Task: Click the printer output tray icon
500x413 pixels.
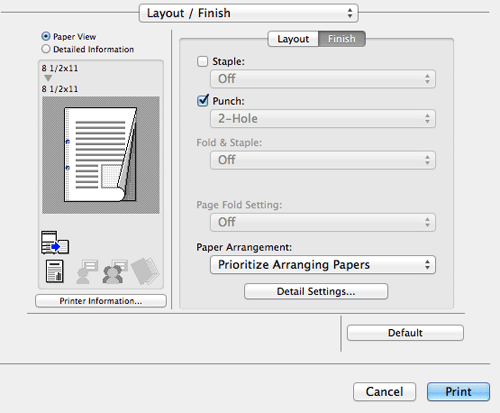Action: [x=55, y=242]
